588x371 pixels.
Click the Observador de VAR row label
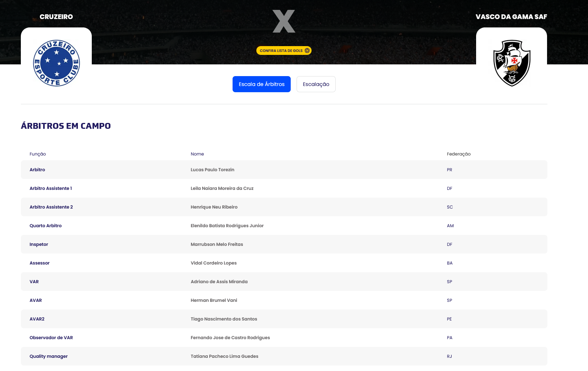[51, 338]
